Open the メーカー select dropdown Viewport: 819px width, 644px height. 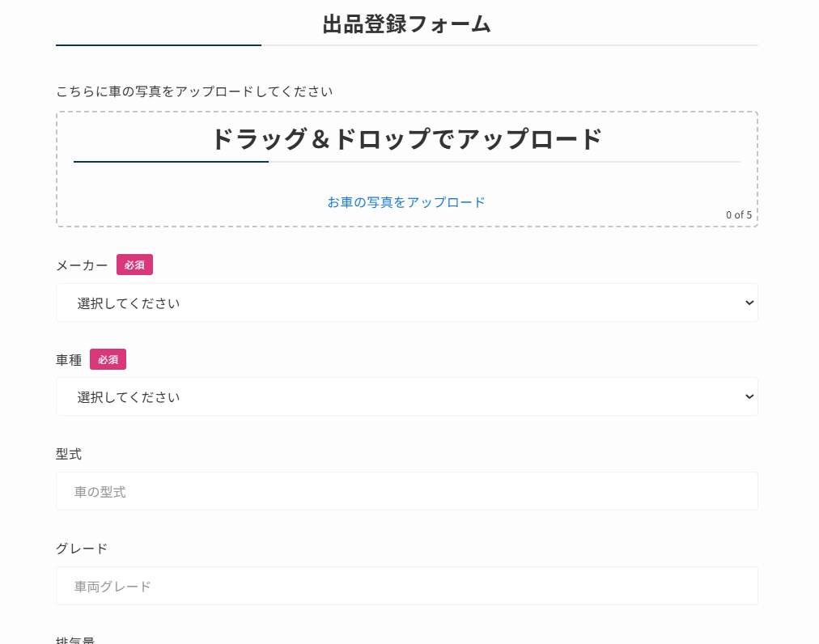click(406, 303)
